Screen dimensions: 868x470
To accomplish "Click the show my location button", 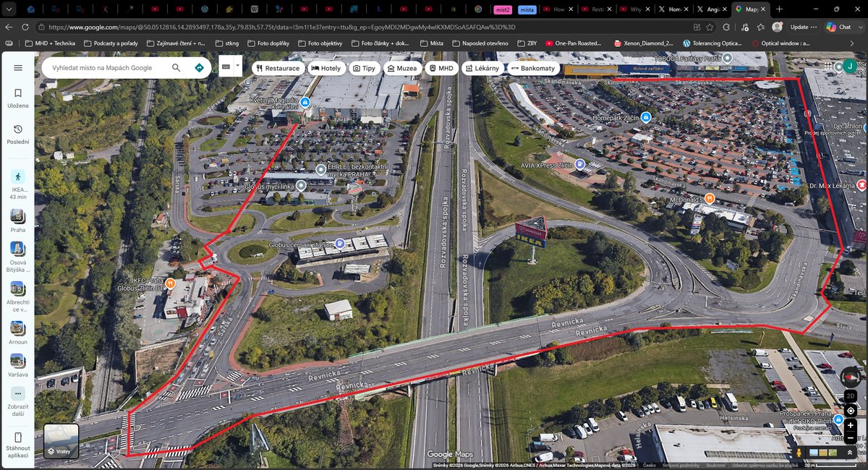I will pos(851,410).
